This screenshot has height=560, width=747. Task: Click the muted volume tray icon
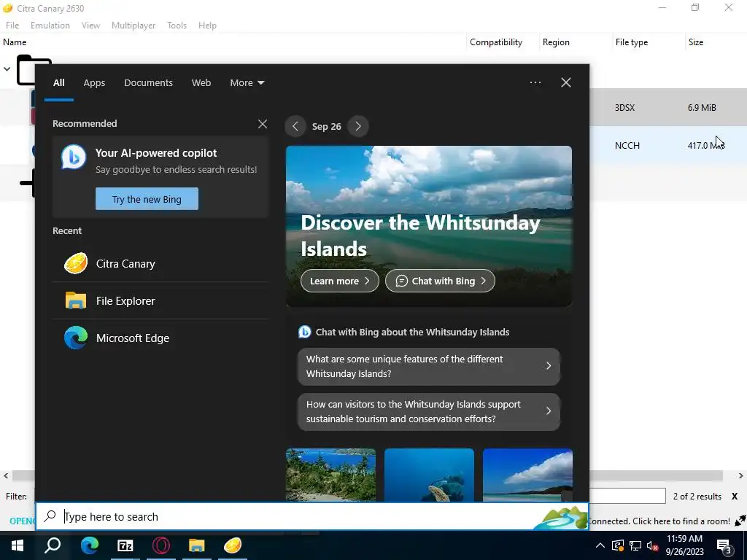[652, 545]
